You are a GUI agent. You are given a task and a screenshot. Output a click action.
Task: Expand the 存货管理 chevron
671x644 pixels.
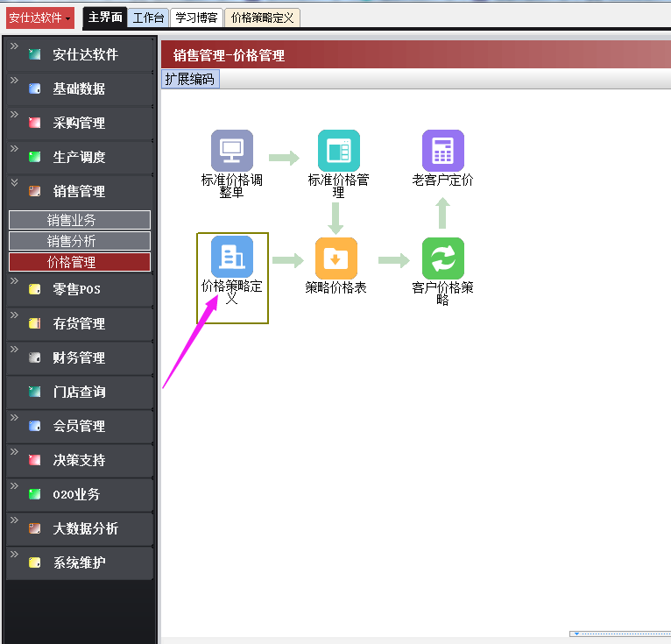pyautogui.click(x=14, y=315)
